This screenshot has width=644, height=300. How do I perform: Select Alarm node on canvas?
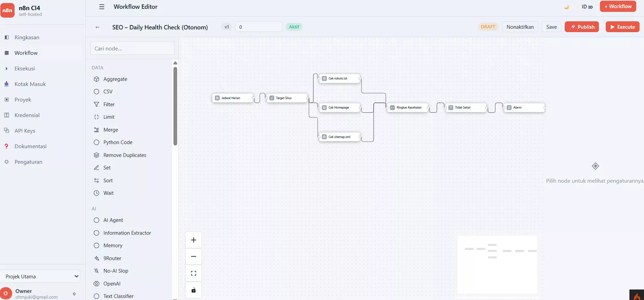pyautogui.click(x=524, y=107)
